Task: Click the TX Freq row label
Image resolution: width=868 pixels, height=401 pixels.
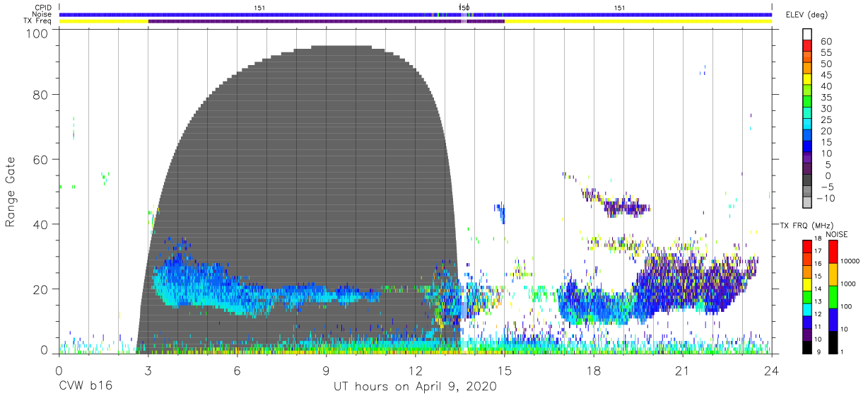Action: 38,21
